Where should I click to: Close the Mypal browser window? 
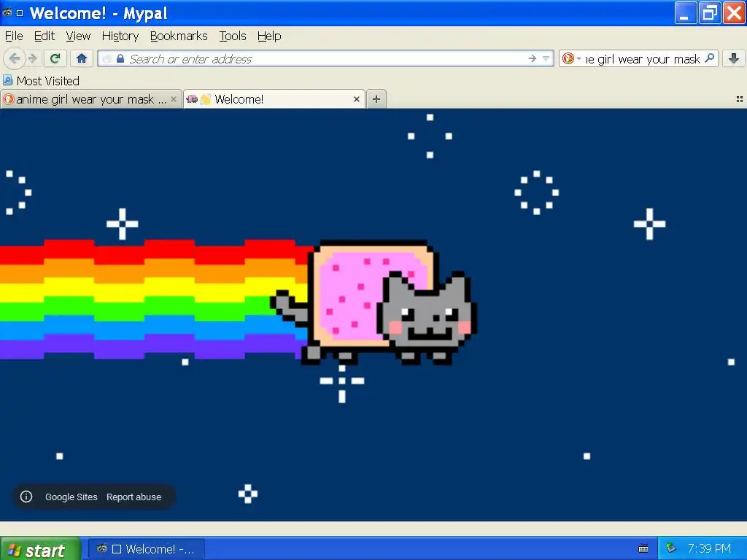(x=734, y=13)
